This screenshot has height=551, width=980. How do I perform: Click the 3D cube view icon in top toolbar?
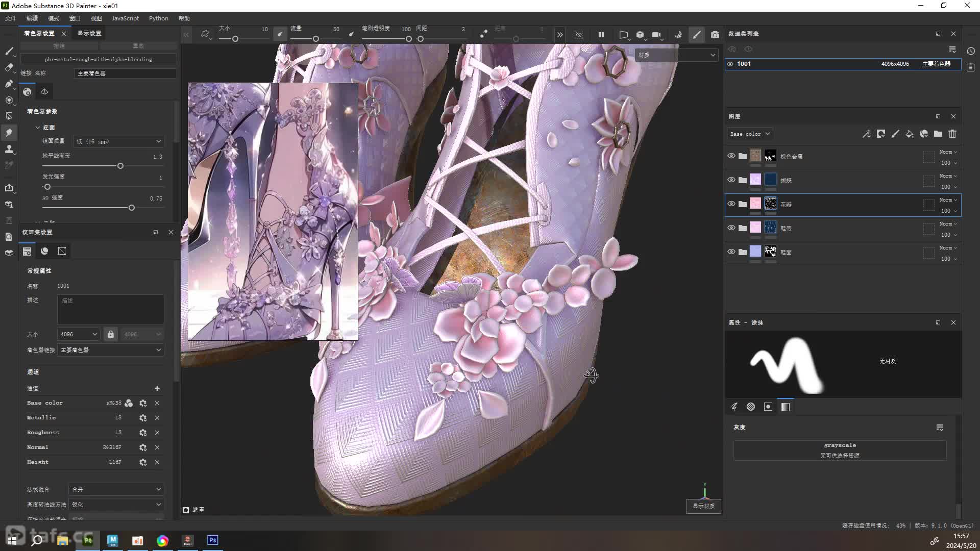click(640, 35)
